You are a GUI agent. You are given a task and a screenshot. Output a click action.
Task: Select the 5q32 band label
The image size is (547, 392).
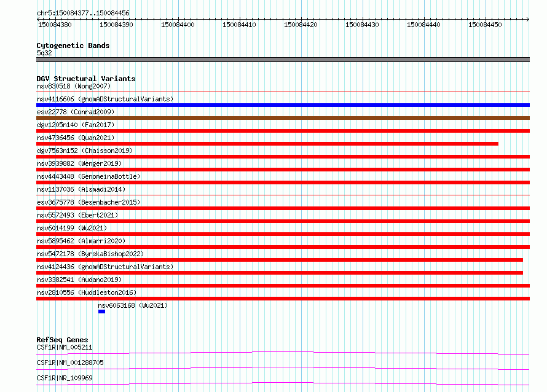(x=44, y=53)
